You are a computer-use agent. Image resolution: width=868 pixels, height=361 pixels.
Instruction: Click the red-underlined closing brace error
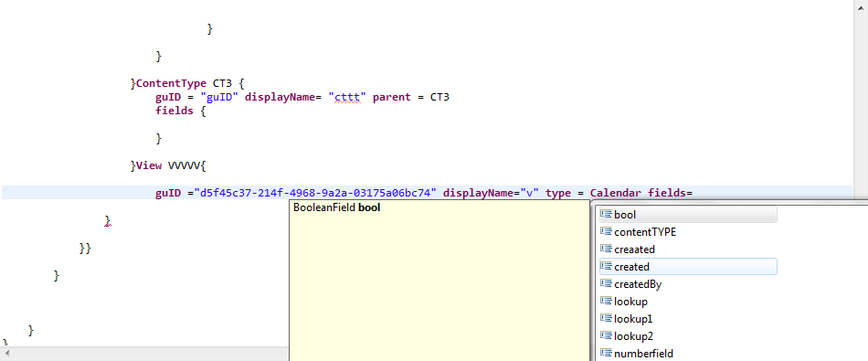click(108, 221)
